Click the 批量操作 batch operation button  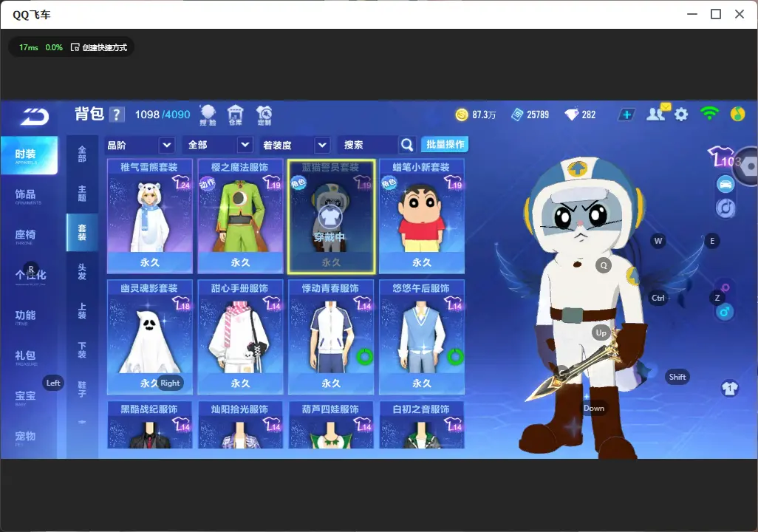445,144
